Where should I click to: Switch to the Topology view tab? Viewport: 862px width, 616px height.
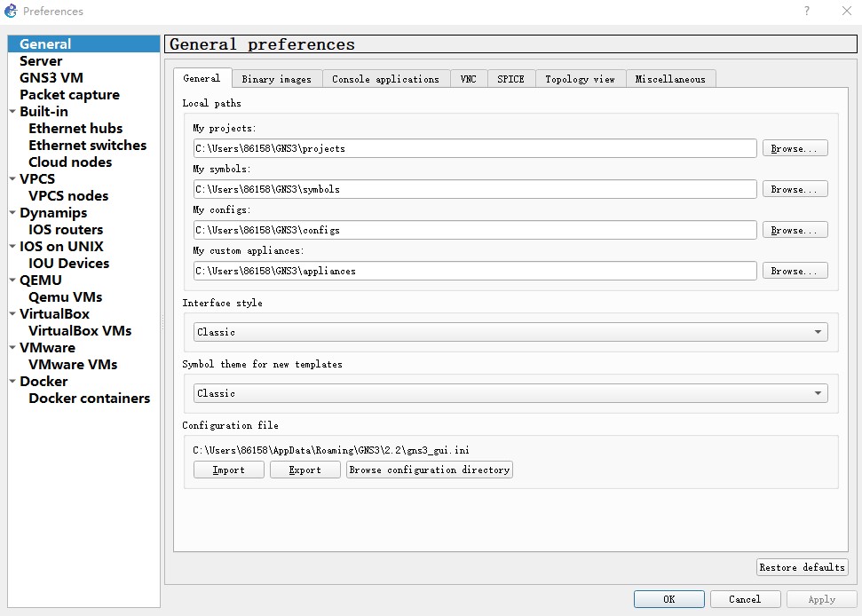click(580, 79)
